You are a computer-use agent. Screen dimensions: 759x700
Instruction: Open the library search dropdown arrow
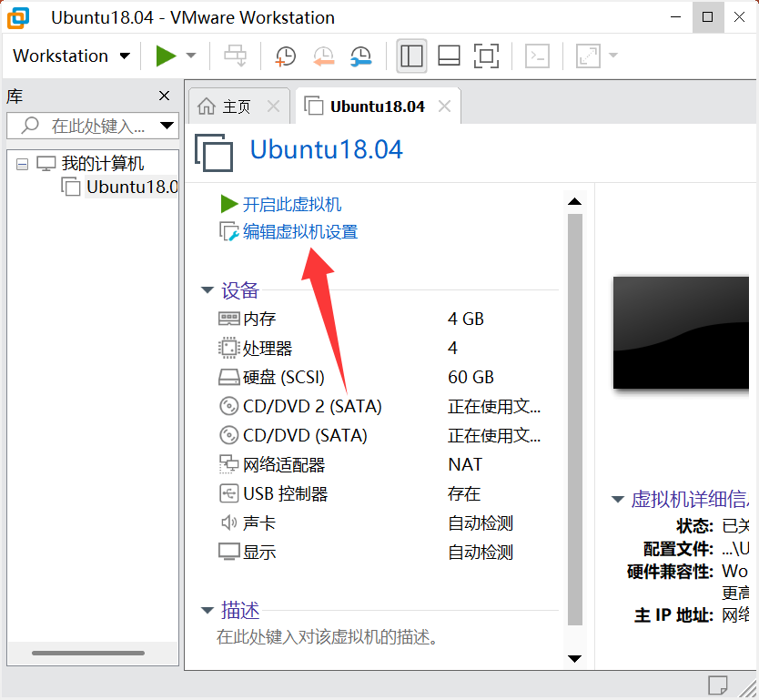click(x=167, y=126)
